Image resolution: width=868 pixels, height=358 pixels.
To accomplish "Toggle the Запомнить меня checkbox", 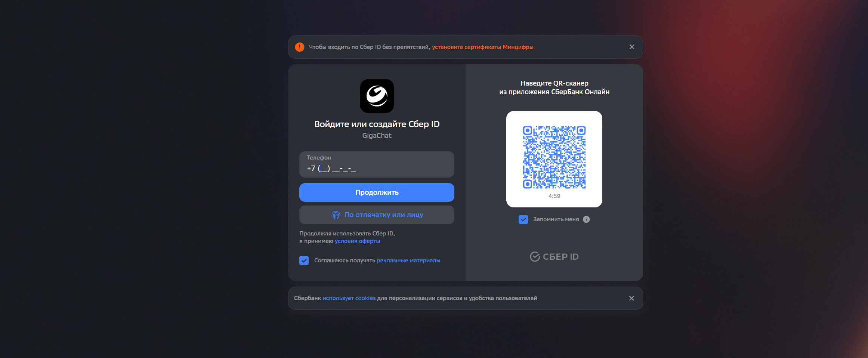I will (x=523, y=219).
